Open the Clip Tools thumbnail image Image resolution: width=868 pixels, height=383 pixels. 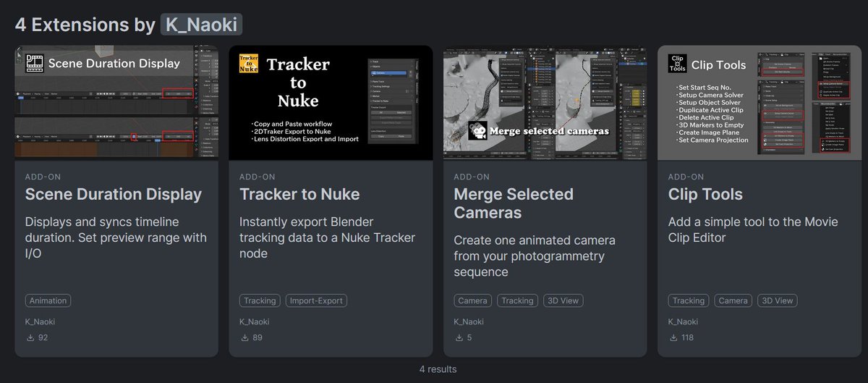(759, 102)
